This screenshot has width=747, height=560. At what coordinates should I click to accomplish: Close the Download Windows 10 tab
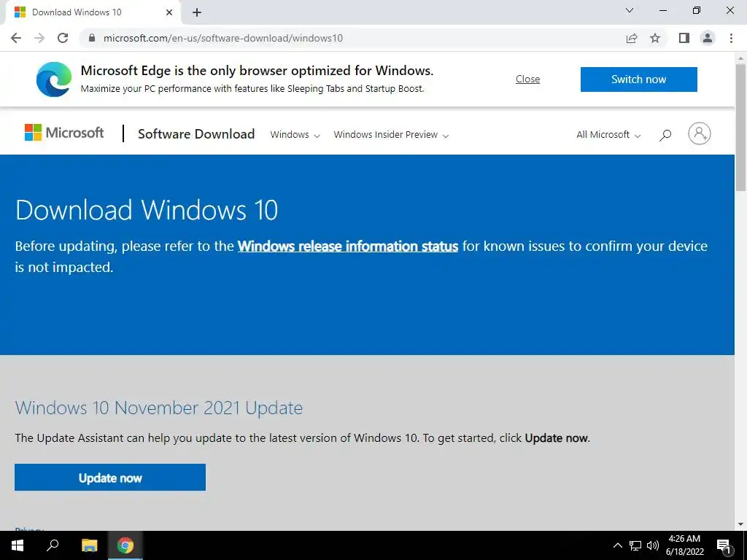point(169,12)
